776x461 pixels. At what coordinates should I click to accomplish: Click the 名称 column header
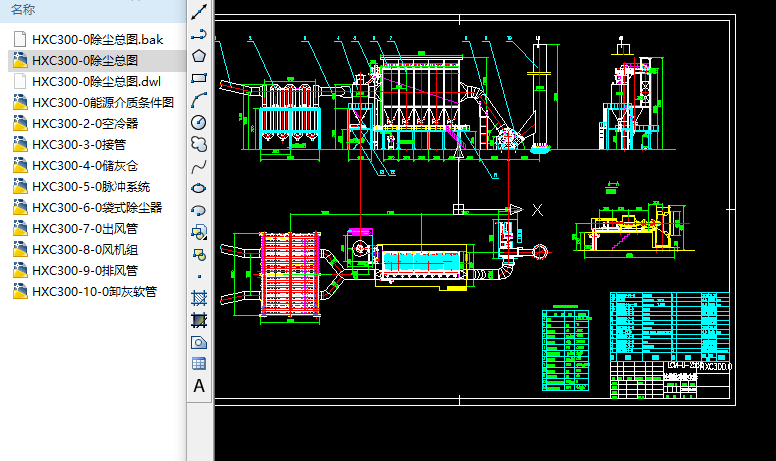(23, 10)
